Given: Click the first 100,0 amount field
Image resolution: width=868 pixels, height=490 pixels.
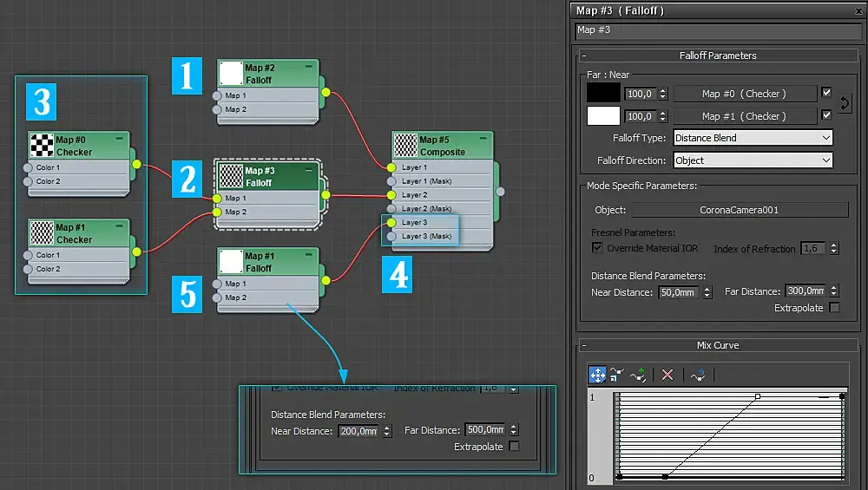Looking at the screenshot, I should point(641,94).
